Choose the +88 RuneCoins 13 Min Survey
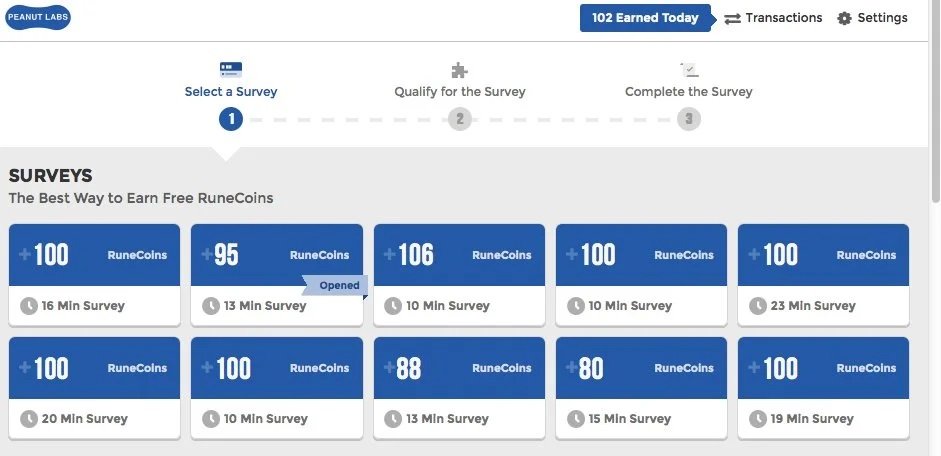 point(459,388)
